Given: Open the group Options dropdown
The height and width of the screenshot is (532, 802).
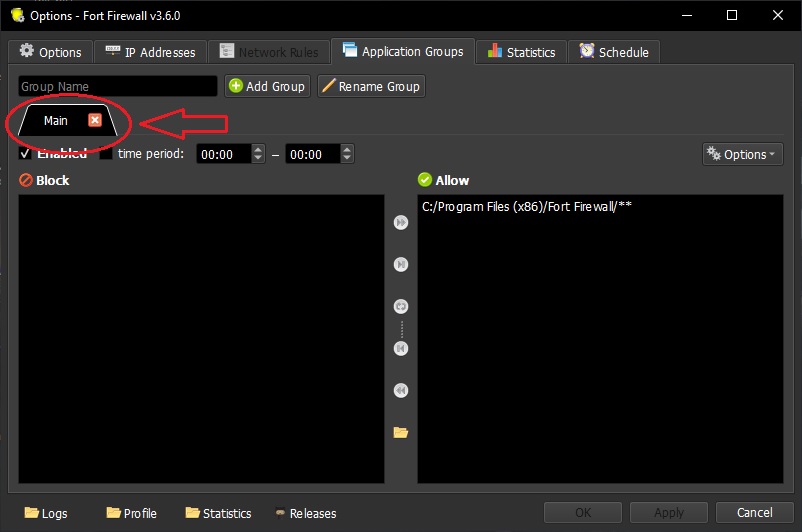Looking at the screenshot, I should pyautogui.click(x=743, y=154).
